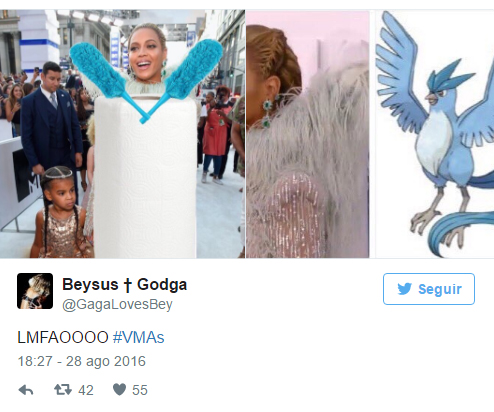Like the tweet with the heart icon
Screen dimensions: 494x412
point(119,389)
